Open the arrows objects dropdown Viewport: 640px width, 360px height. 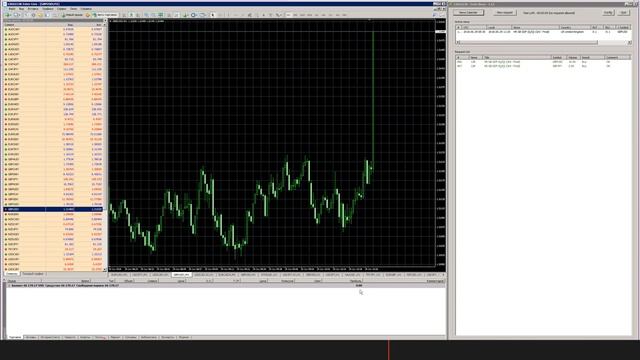click(279, 15)
